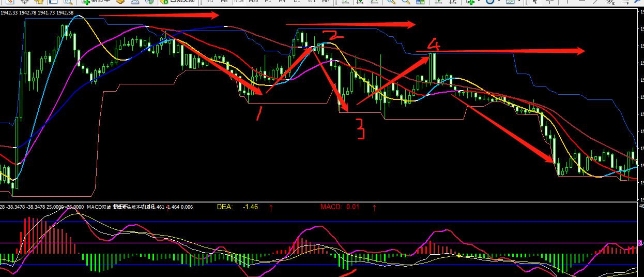
Task: Select the M5 timeframe
Action: coord(224,2)
